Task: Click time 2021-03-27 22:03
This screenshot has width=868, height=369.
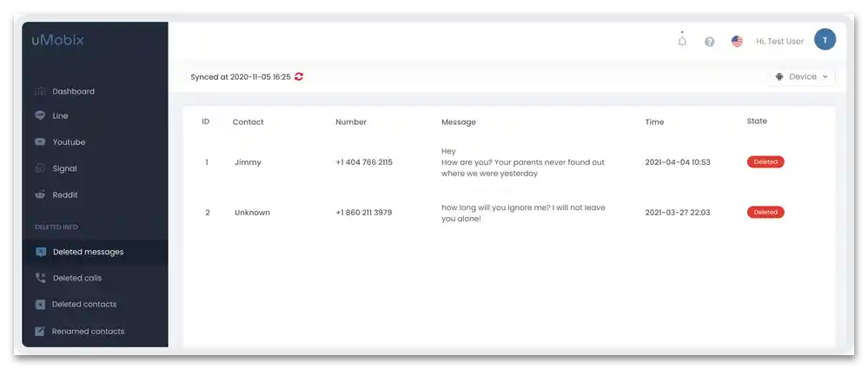Action: click(678, 213)
